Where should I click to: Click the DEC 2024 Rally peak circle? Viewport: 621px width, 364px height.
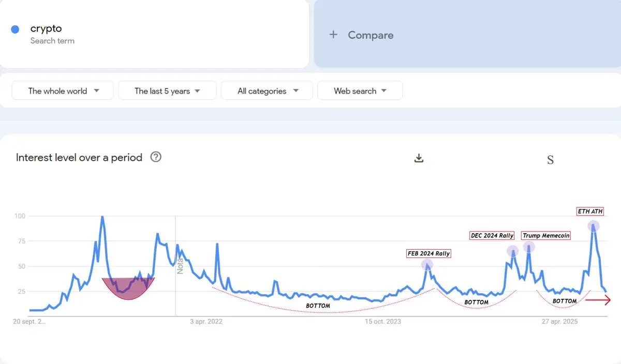512,251
